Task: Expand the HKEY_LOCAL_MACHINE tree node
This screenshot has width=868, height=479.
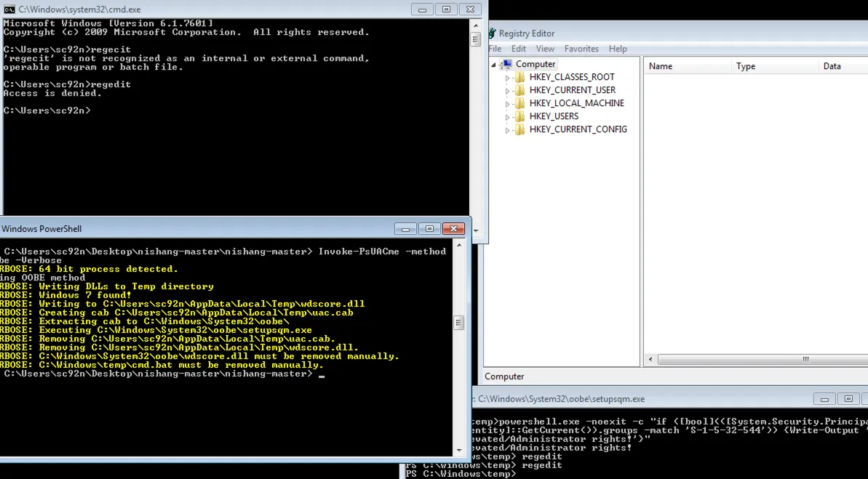Action: click(x=508, y=104)
